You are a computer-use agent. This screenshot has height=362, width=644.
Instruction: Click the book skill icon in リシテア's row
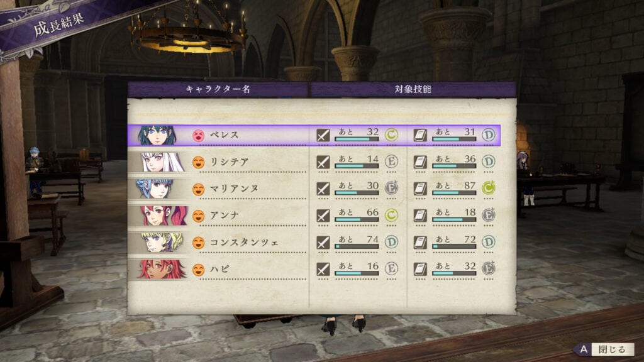point(419,162)
